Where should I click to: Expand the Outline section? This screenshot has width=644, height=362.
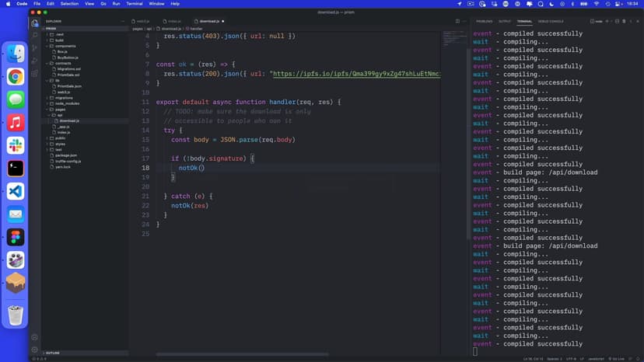pos(53,353)
